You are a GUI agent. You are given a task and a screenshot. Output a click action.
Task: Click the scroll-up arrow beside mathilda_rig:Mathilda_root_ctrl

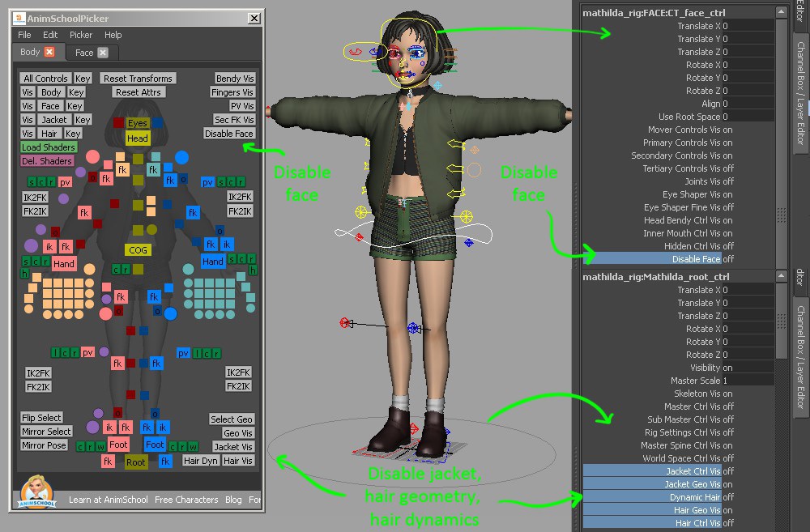(781, 276)
